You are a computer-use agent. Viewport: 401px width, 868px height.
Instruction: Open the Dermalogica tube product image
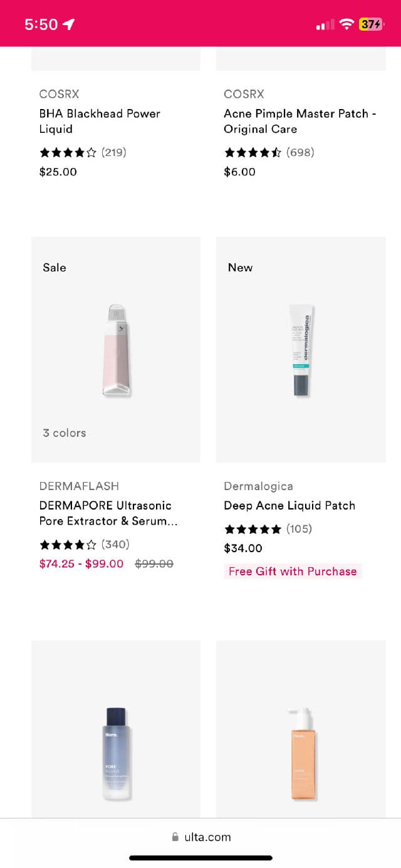(301, 350)
